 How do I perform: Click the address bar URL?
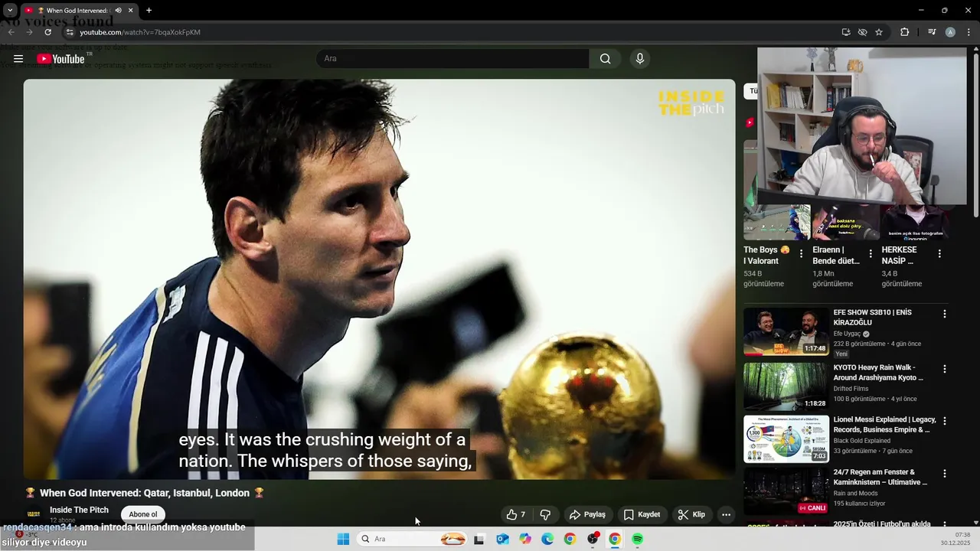point(140,32)
